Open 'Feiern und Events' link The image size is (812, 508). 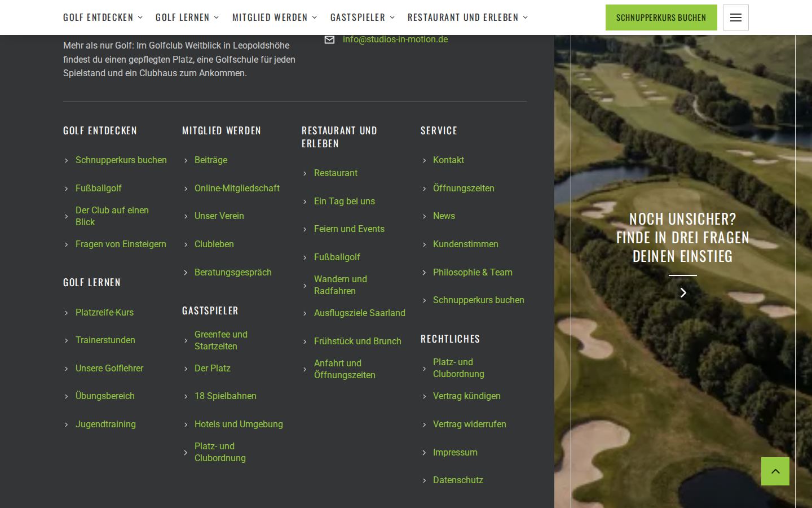[349, 229]
